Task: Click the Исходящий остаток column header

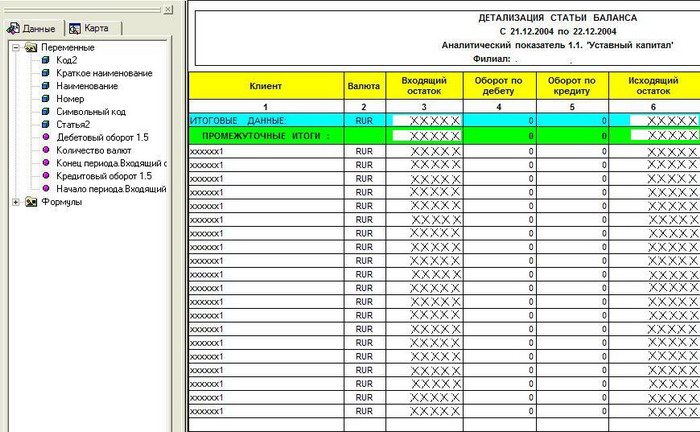Action: (654, 86)
